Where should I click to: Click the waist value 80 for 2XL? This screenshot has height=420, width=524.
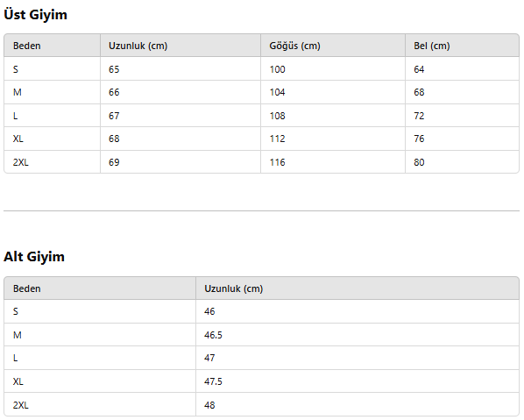(x=419, y=162)
